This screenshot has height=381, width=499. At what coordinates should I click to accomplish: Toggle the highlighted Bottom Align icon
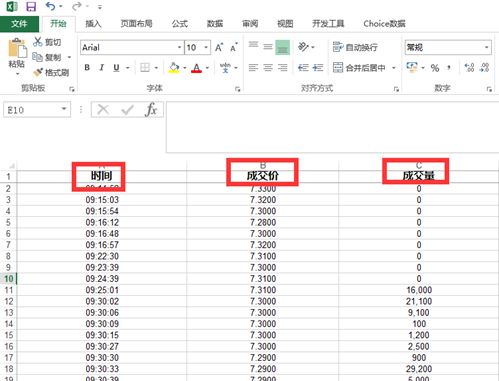[282, 47]
